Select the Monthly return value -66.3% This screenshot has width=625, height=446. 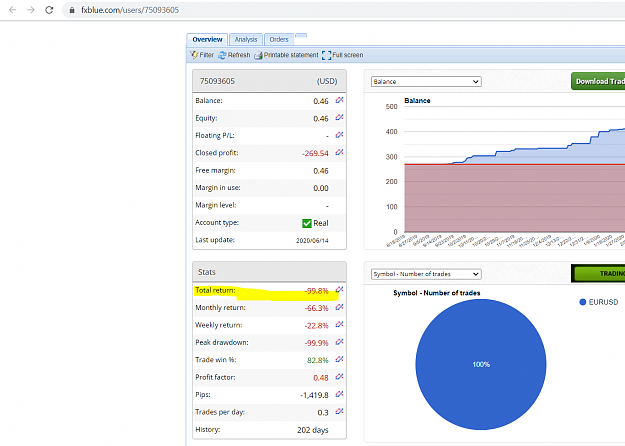click(x=316, y=308)
